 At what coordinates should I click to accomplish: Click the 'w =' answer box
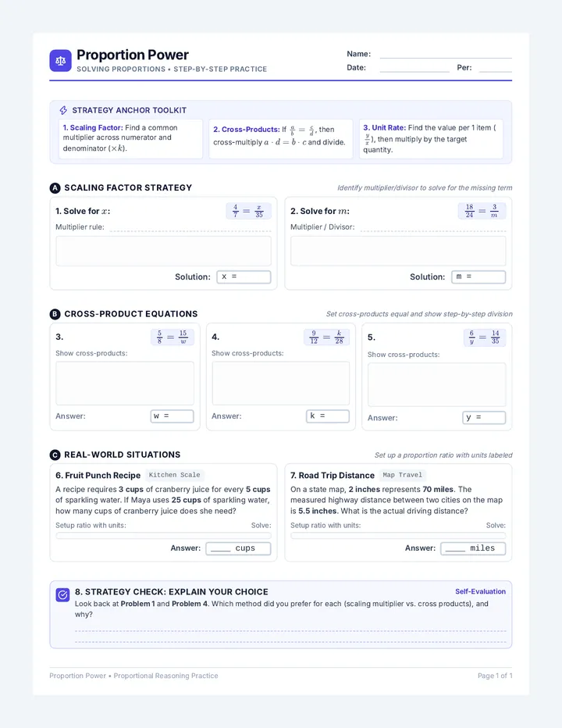pyautogui.click(x=173, y=416)
